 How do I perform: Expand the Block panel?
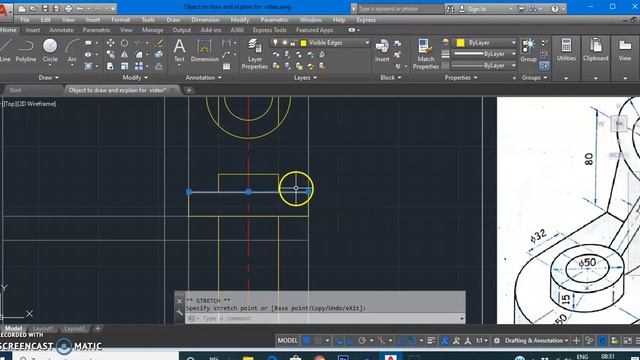point(391,78)
